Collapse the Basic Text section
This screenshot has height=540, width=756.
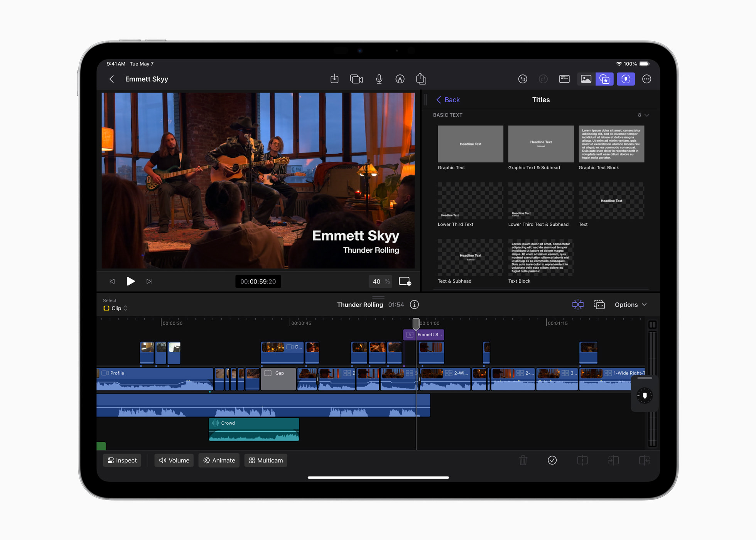646,115
